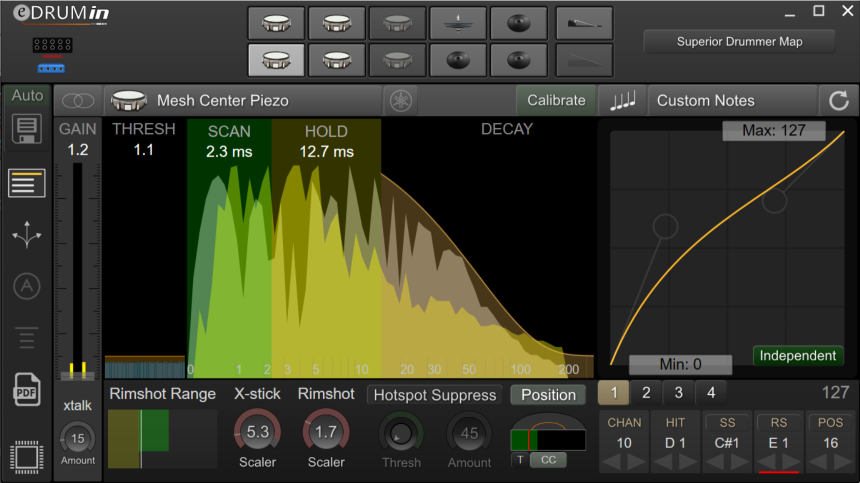
Task: Click the Rimshot Scaler knob showing 1.7
Action: [326, 432]
